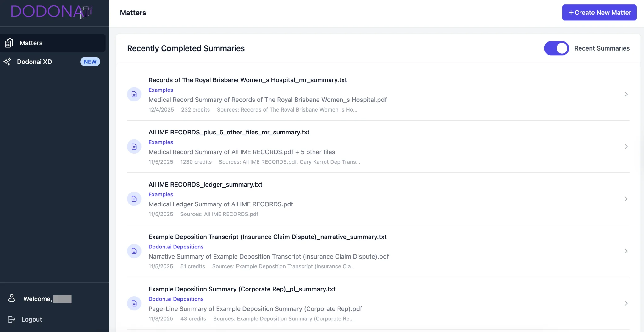Click the Logout arrow icon
644x332 pixels.
coord(12,319)
